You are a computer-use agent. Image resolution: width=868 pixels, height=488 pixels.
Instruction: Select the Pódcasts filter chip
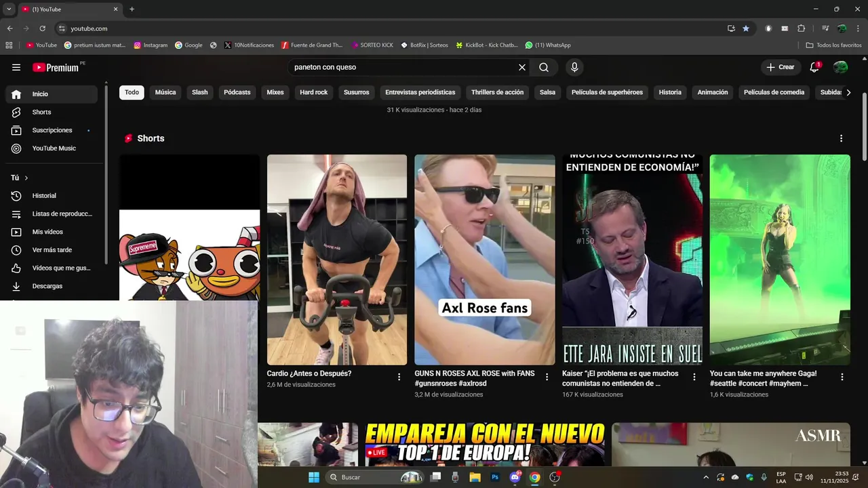point(237,92)
